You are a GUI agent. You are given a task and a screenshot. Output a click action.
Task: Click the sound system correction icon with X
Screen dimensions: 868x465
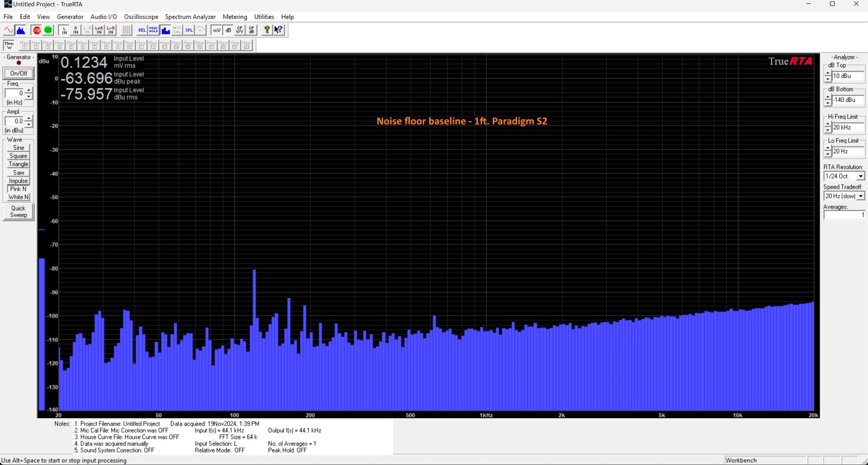click(x=200, y=30)
